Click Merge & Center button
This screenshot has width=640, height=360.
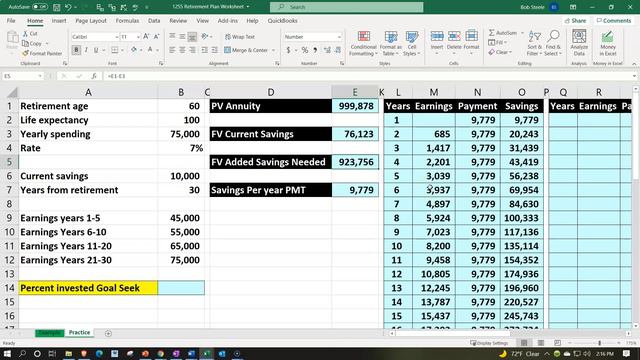(x=246, y=50)
